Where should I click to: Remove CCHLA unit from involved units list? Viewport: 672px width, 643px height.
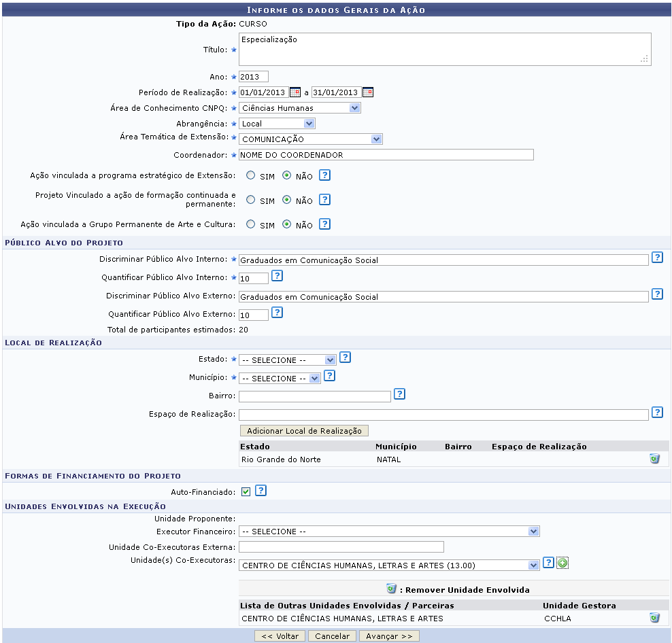click(654, 618)
